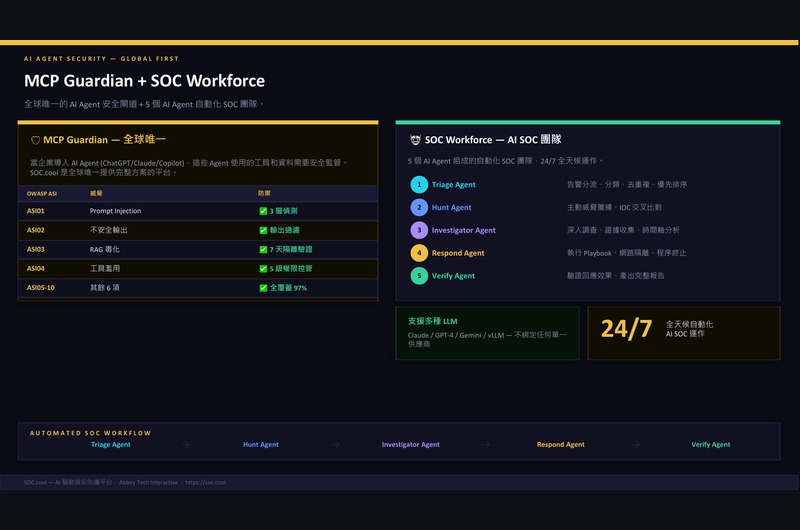Click the 防禦 column header
The height and width of the screenshot is (530, 800).
tap(264, 193)
